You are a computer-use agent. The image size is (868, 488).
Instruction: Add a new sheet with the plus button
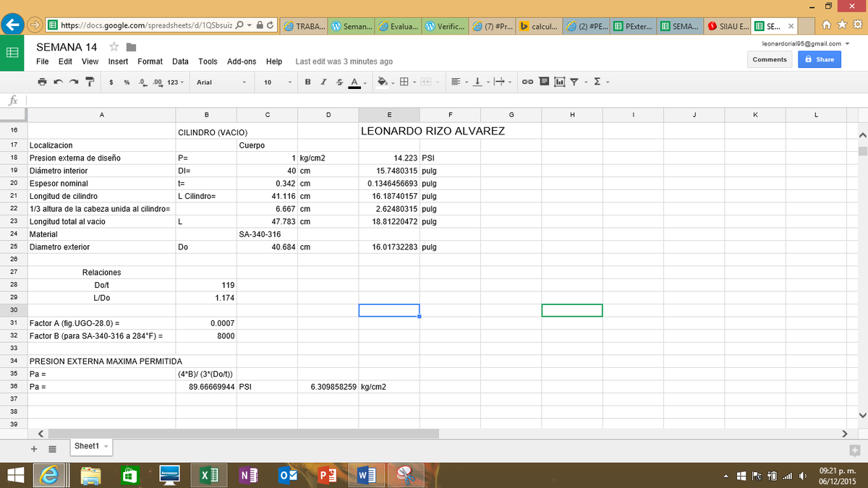point(33,448)
